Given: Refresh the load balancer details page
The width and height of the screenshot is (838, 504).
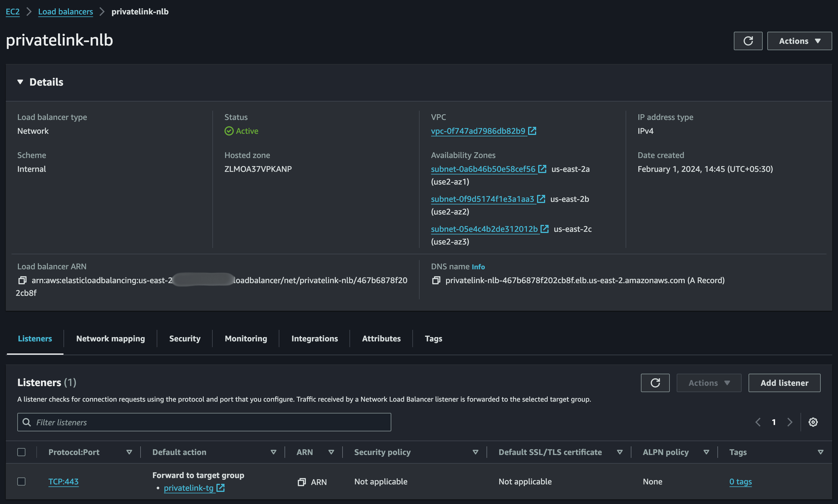Looking at the screenshot, I should (x=748, y=41).
